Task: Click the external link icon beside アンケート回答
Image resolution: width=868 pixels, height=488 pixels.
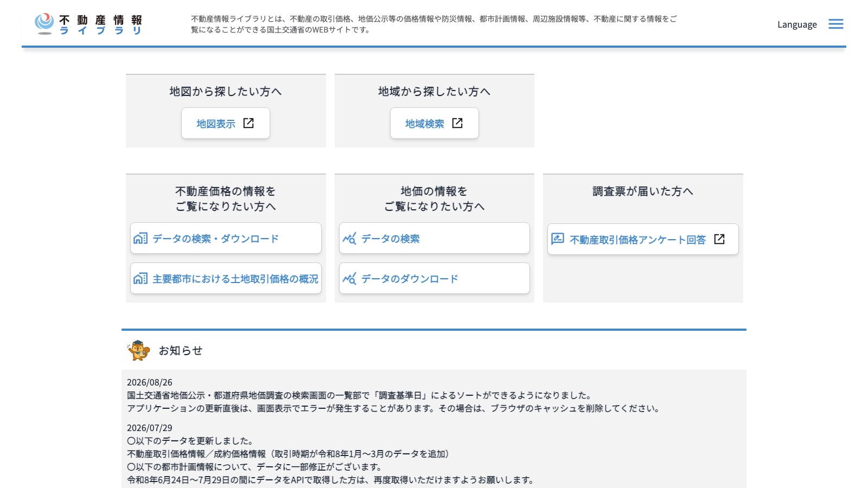Action: click(719, 239)
